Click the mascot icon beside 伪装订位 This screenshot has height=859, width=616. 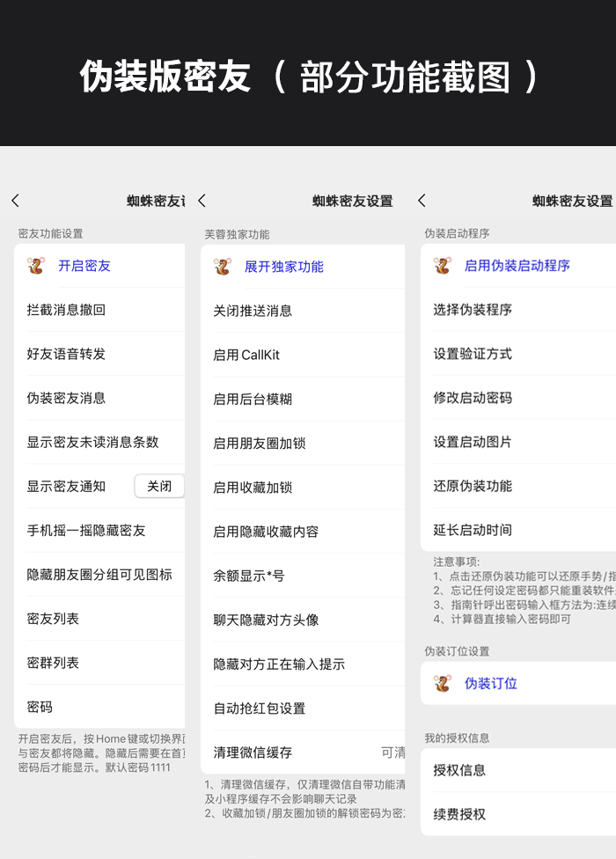pyautogui.click(x=443, y=684)
